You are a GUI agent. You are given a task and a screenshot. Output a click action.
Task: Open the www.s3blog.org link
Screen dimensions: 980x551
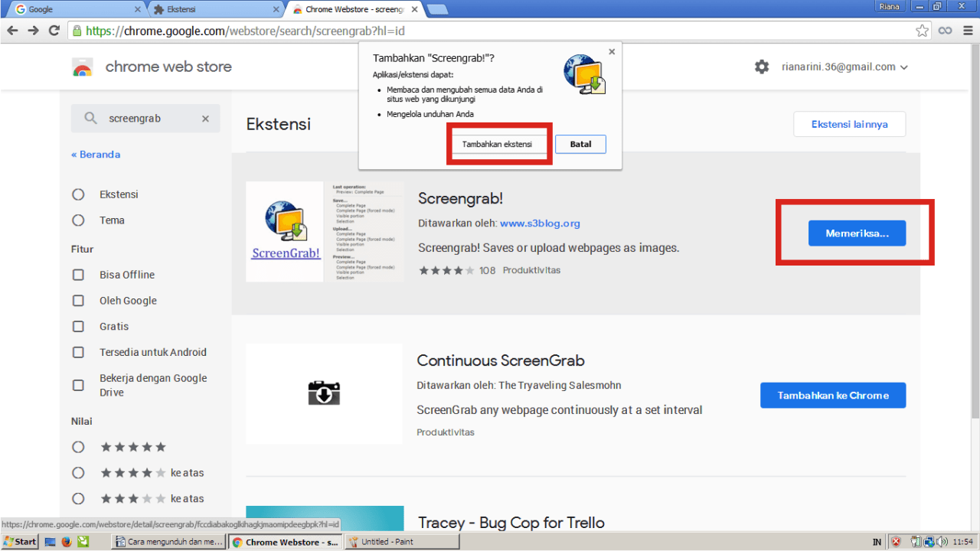tap(540, 223)
